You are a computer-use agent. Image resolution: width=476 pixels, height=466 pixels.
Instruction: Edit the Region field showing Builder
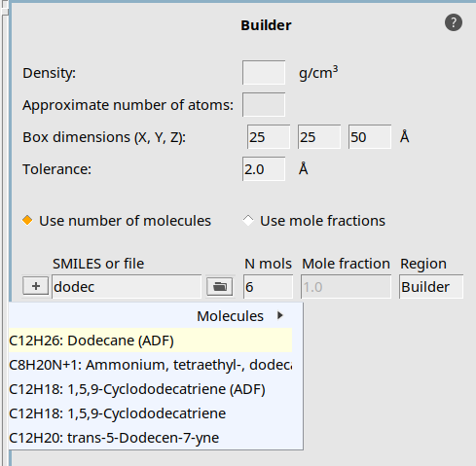pos(431,287)
